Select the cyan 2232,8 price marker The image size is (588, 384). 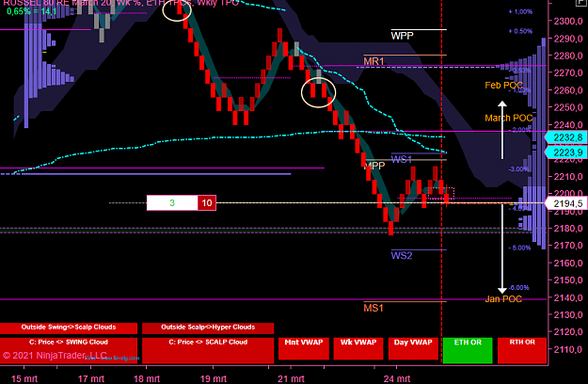566,137
